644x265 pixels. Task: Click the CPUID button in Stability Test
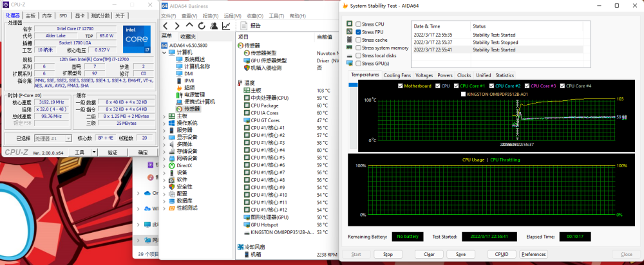pos(502,254)
